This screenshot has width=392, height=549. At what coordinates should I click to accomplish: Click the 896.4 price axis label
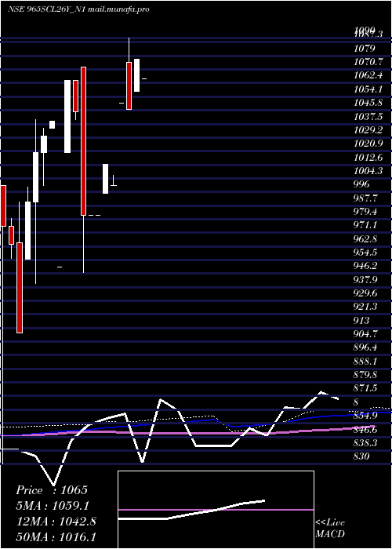[x=366, y=347]
